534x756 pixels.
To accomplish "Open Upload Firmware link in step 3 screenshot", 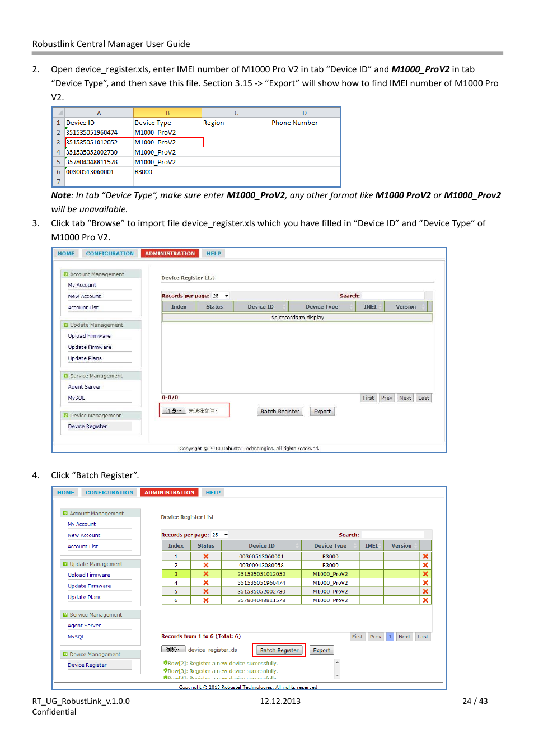I will coord(90,336).
